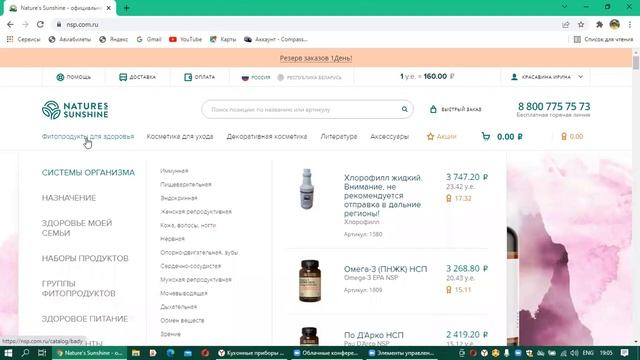Viewport: 640px width, 360px height.
Task: Open Женская репродуктивная subcategory
Action: (196, 211)
